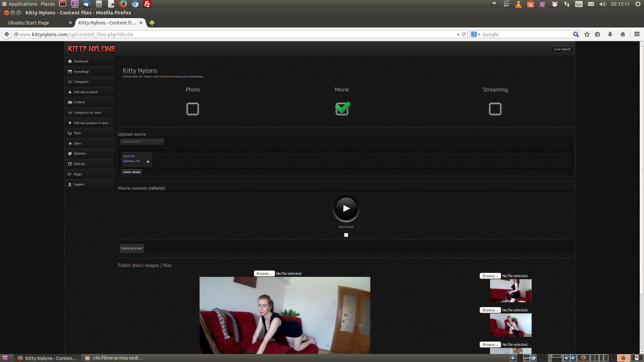Image resolution: width=644 pixels, height=362 pixels.
Task: Open Settings in the sidebar
Action: point(89,164)
